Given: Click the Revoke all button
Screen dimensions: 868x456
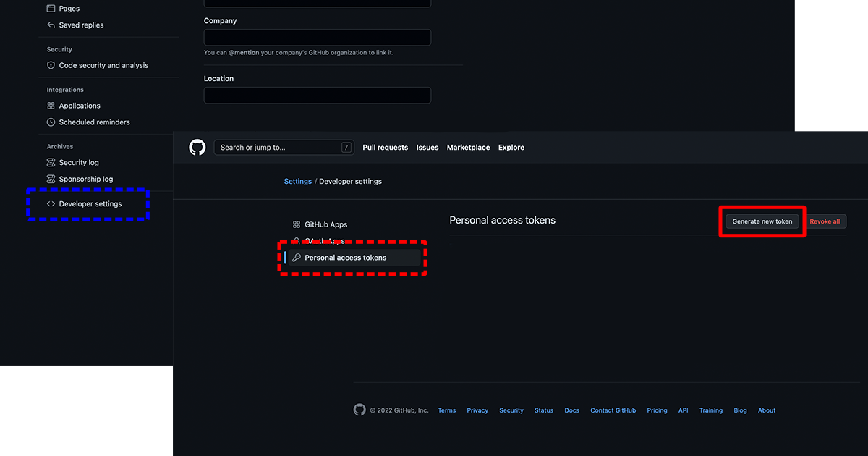Looking at the screenshot, I should pyautogui.click(x=825, y=221).
